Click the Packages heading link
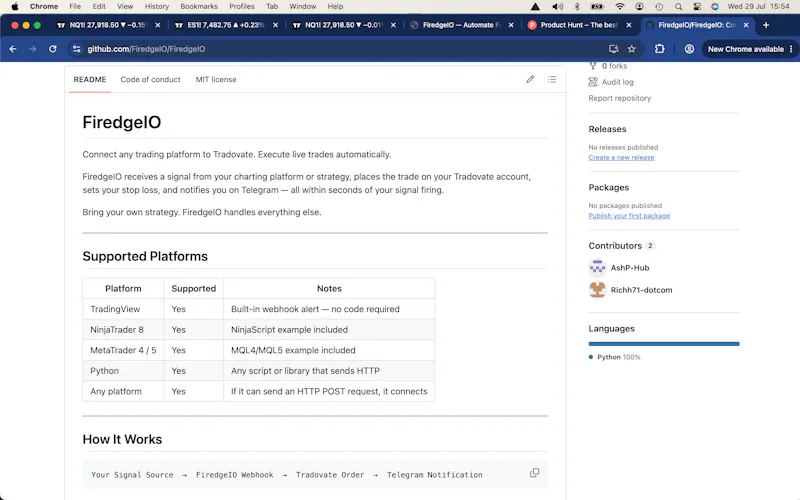 coord(609,187)
